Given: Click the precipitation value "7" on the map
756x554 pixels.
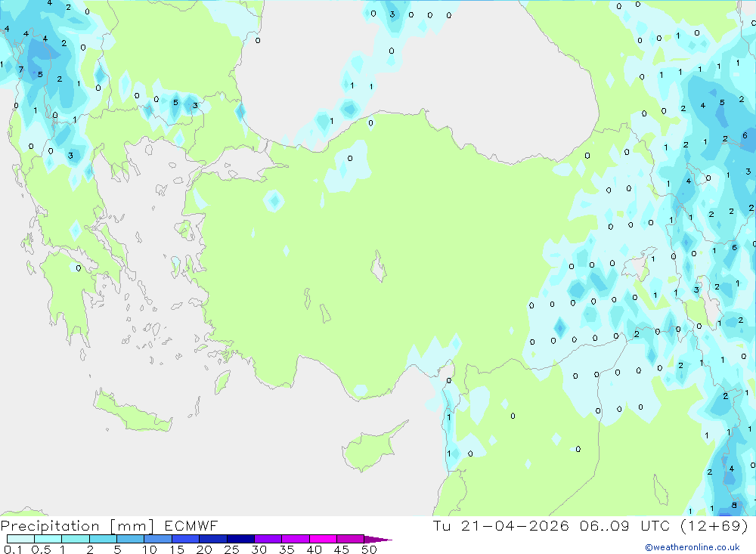Looking at the screenshot, I should (x=20, y=70).
